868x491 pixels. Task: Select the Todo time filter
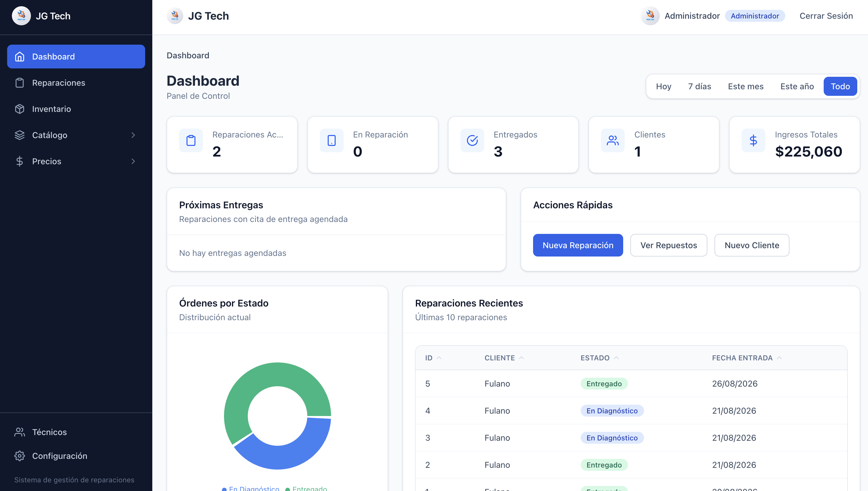tap(840, 86)
